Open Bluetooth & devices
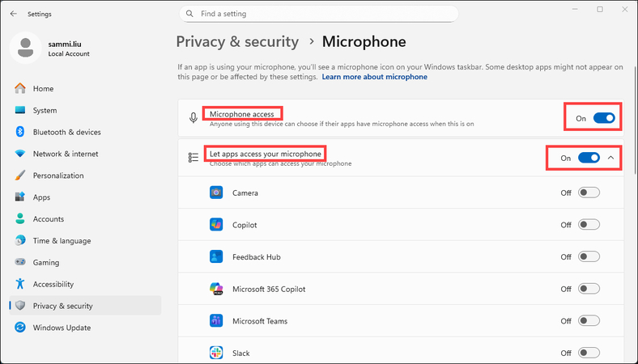The height and width of the screenshot is (364, 638). [x=85, y=132]
